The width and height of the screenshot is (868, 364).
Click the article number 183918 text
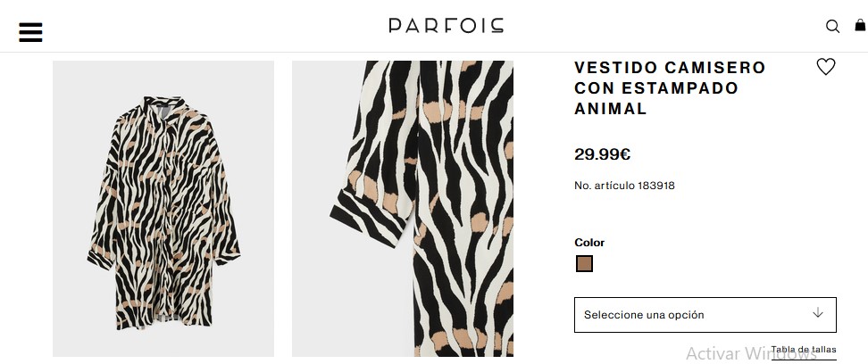click(x=658, y=186)
